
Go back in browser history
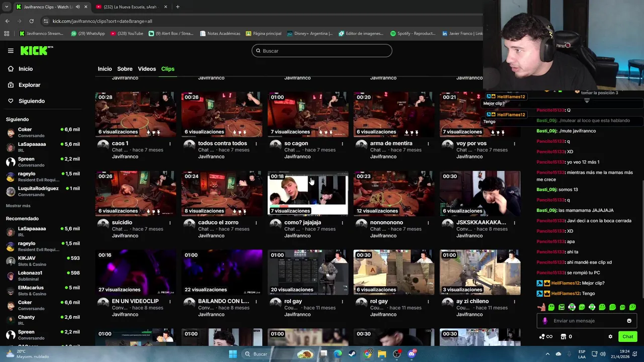click(7, 21)
